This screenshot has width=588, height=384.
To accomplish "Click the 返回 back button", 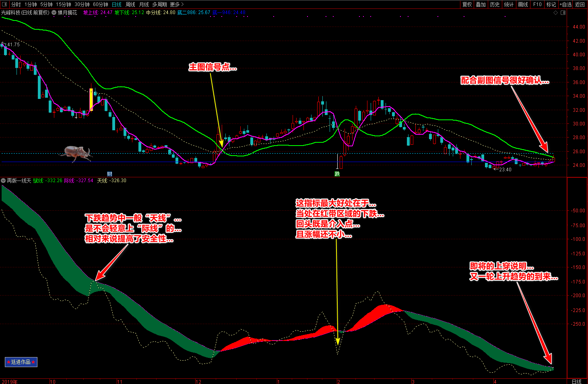I will (x=580, y=4).
